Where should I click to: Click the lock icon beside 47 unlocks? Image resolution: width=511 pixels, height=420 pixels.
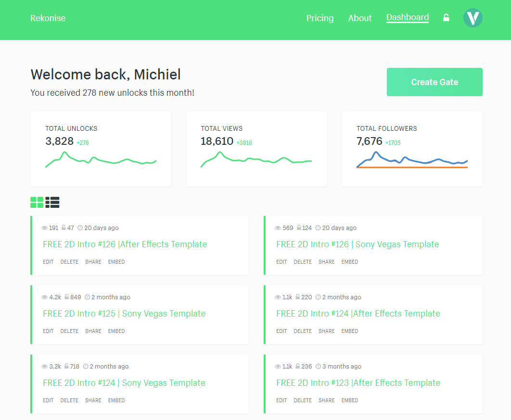(64, 228)
